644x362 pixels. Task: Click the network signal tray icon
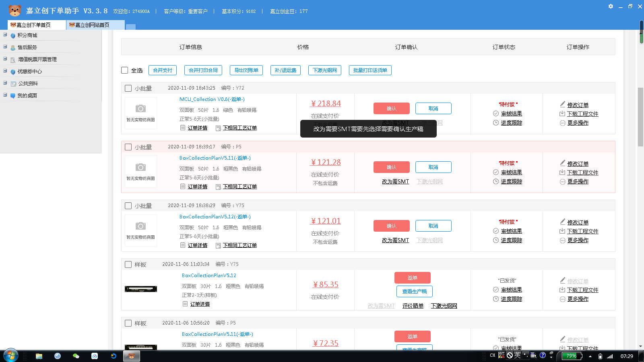(x=610, y=356)
